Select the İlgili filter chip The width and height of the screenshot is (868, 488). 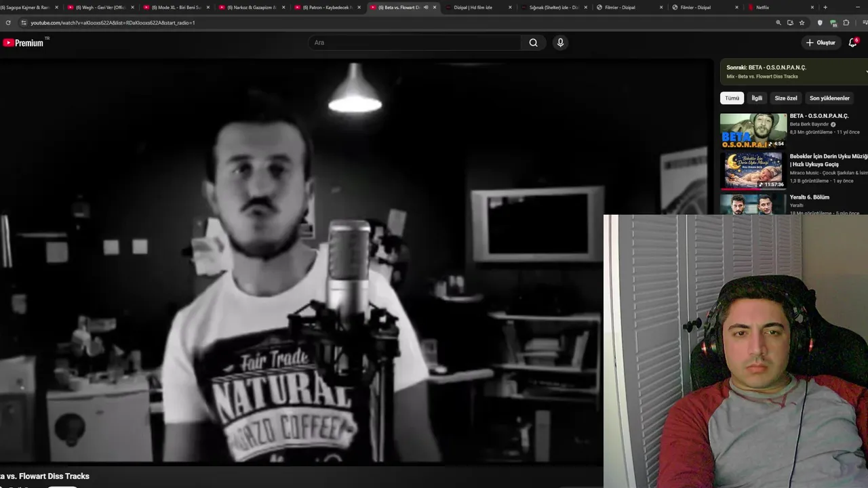tap(757, 98)
